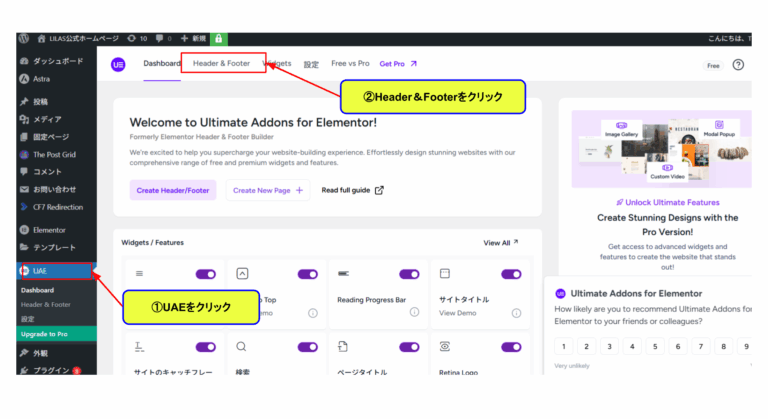Open Elementor in the sidebar
The image size is (768, 419).
[56, 230]
